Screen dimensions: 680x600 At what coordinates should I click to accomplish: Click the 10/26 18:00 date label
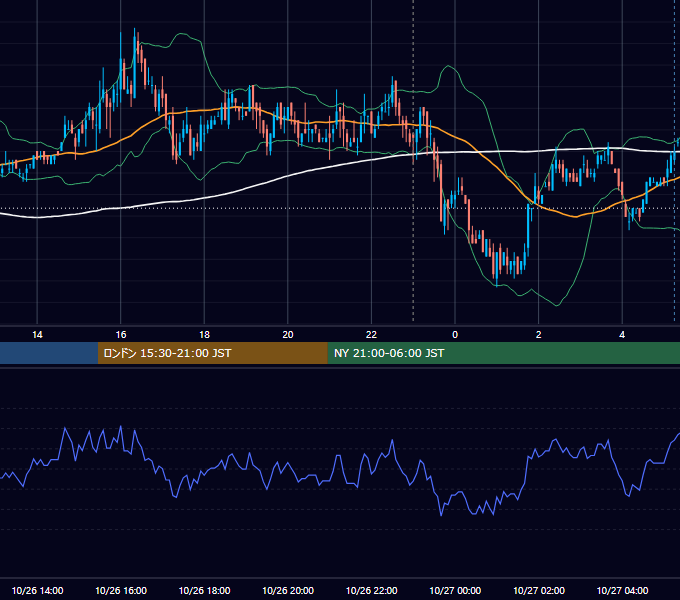(204, 590)
